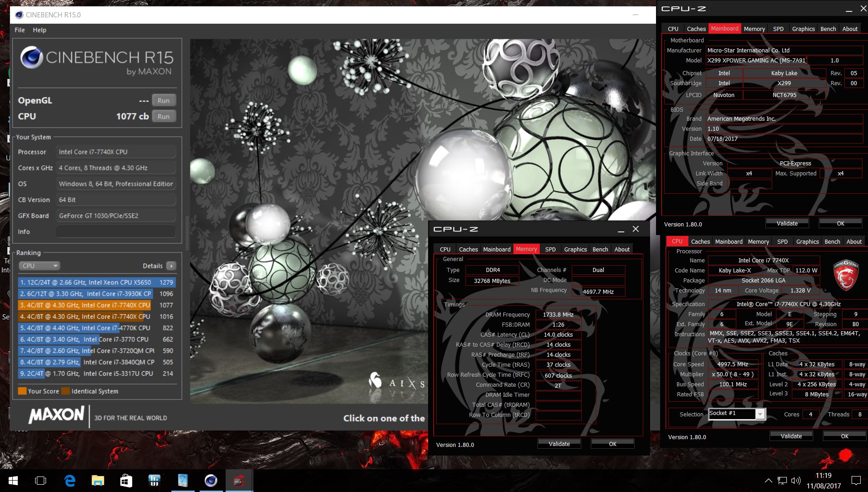Viewport: 868px width, 492px height.
Task: Select ranking row i7-3840QM 505
Action: click(x=97, y=362)
